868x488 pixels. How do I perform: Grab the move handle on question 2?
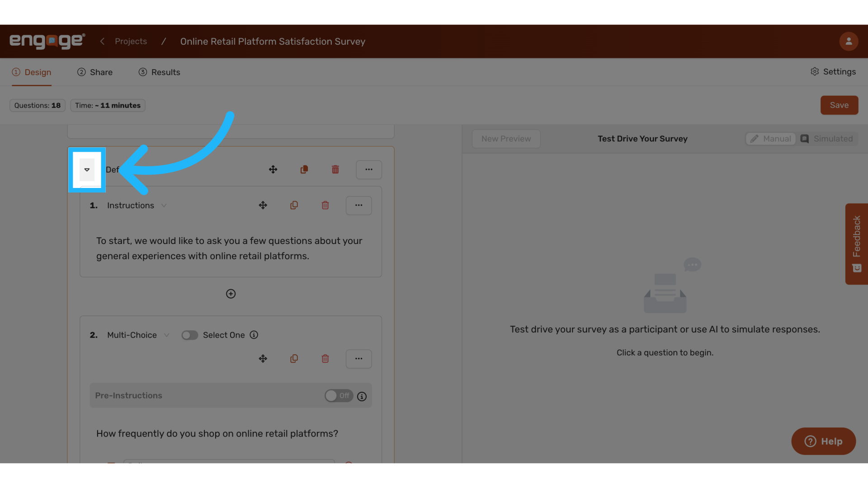coord(263,358)
